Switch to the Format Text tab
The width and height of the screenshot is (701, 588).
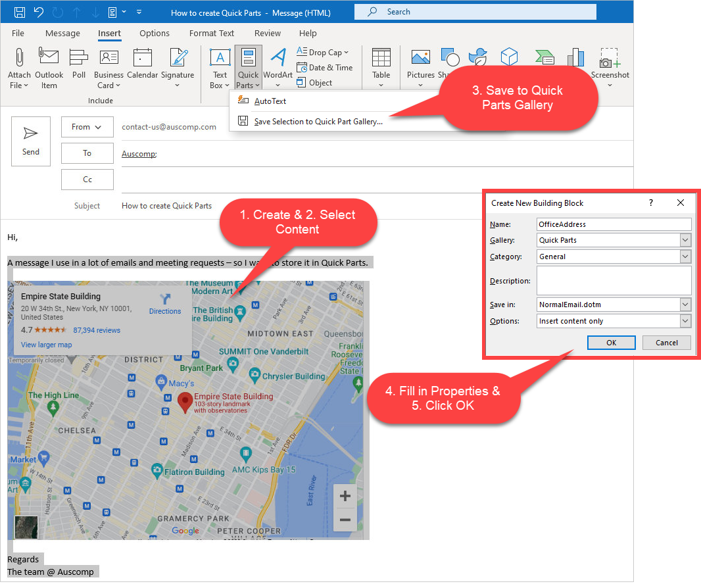pos(212,33)
